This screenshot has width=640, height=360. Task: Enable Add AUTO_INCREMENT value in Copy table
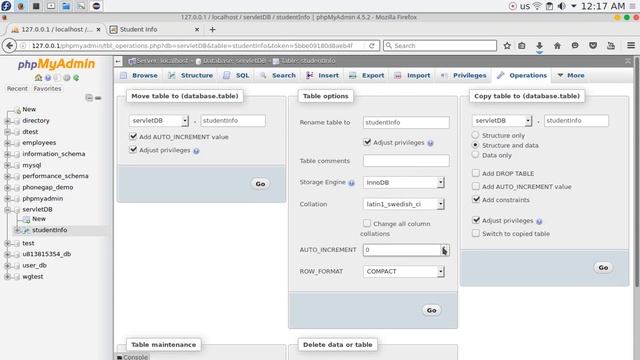[x=476, y=186]
